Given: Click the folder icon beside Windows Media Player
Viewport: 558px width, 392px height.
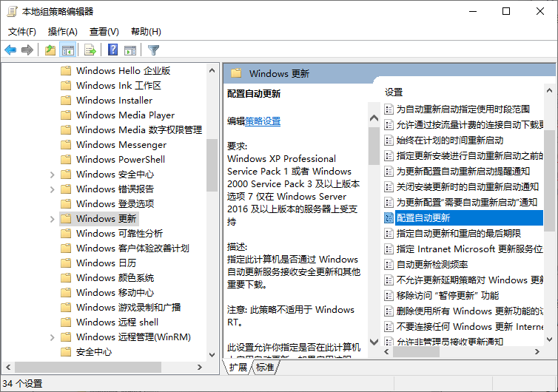Looking at the screenshot, I should pos(66,115).
